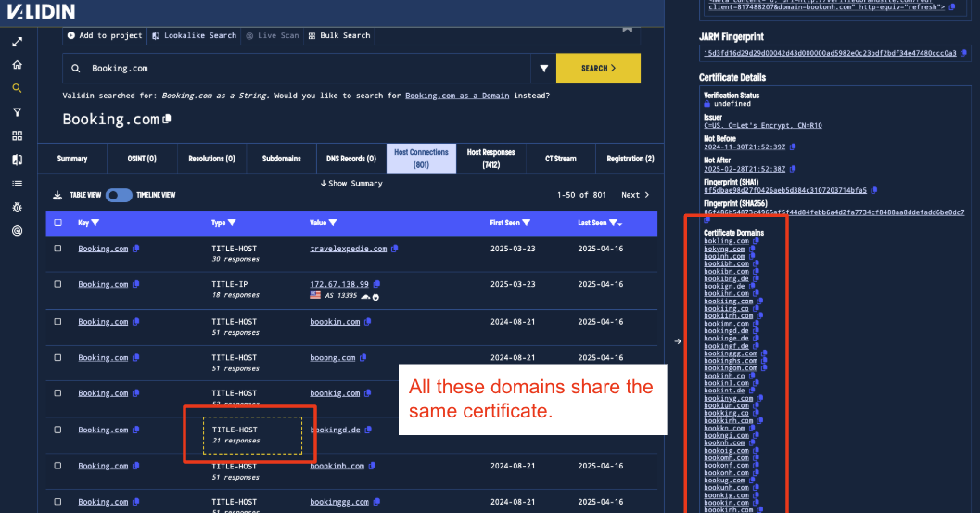Open the Registration (2) tab
Screen dimensions: 980x513
[630, 159]
